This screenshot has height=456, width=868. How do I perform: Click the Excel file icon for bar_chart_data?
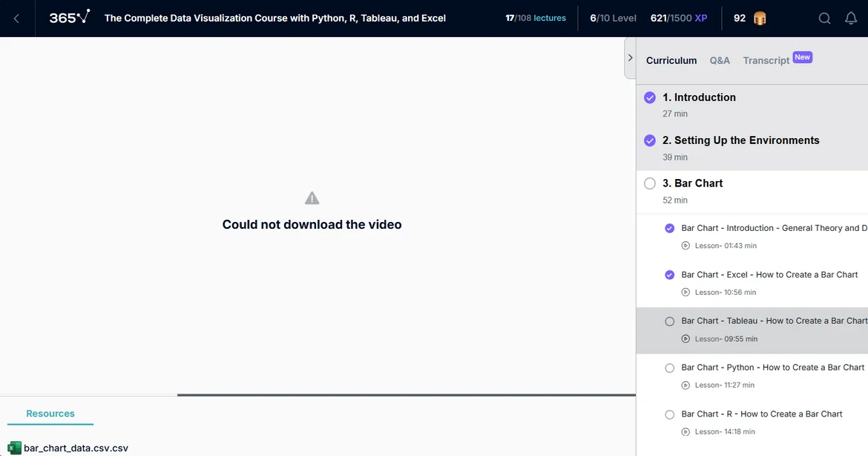(14, 448)
